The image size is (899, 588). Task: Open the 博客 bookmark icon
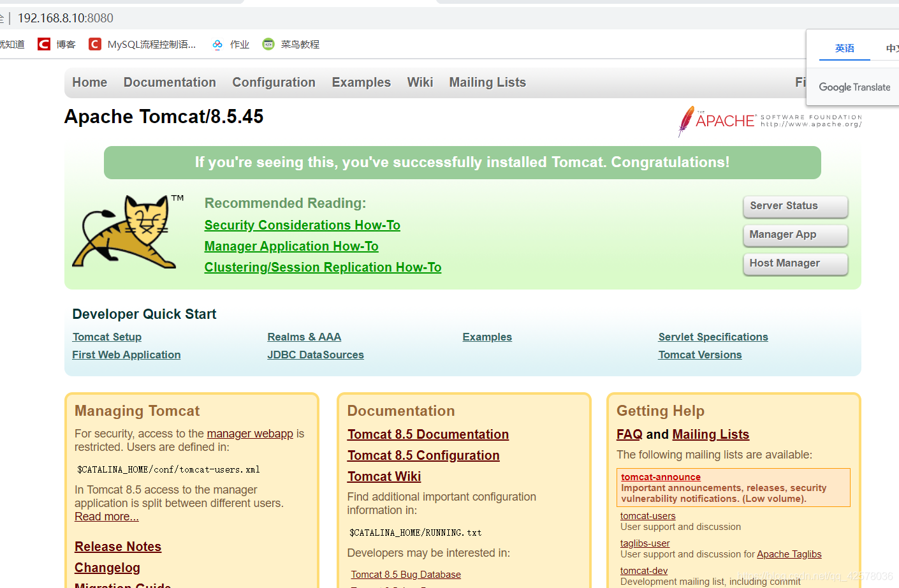[44, 44]
